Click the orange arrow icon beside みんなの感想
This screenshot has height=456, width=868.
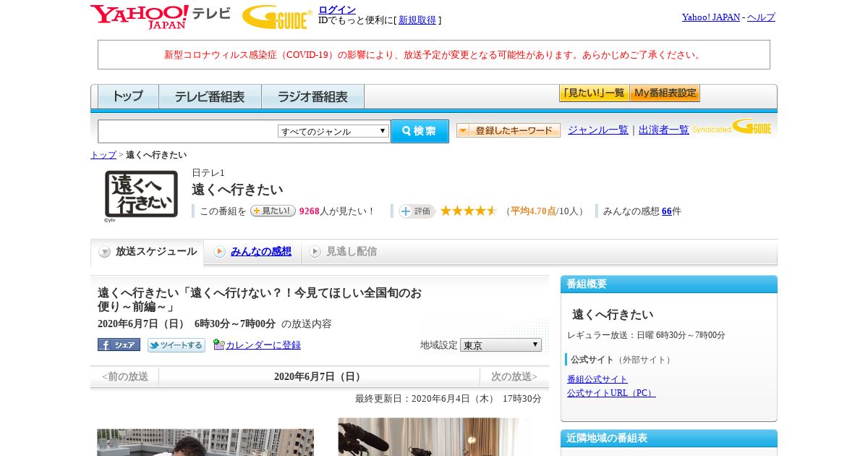[219, 251]
